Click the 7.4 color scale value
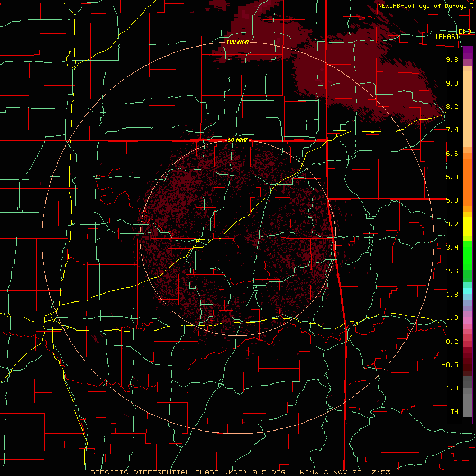The height and width of the screenshot is (476, 476). tap(452, 130)
